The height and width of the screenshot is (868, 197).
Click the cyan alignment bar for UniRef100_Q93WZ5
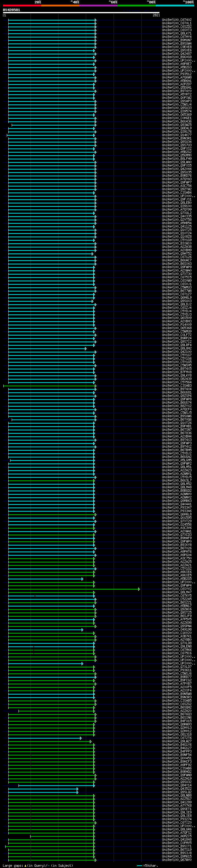click(x=54, y=125)
